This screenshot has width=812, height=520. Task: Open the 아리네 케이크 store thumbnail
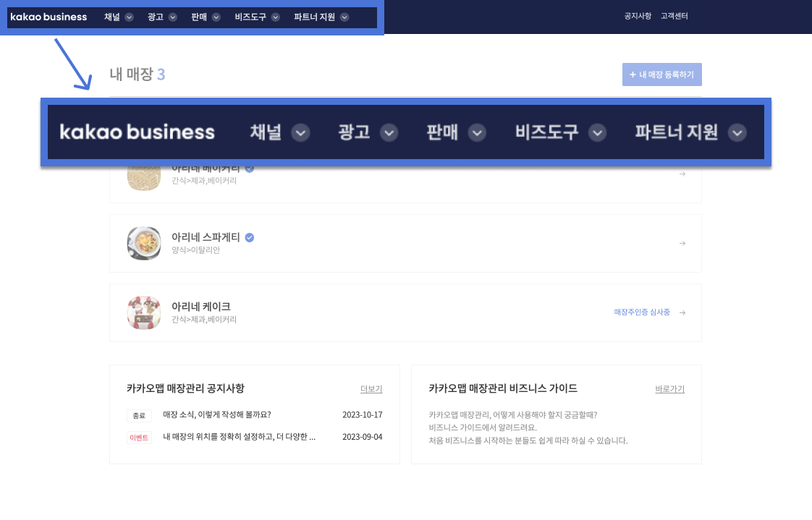point(144,312)
